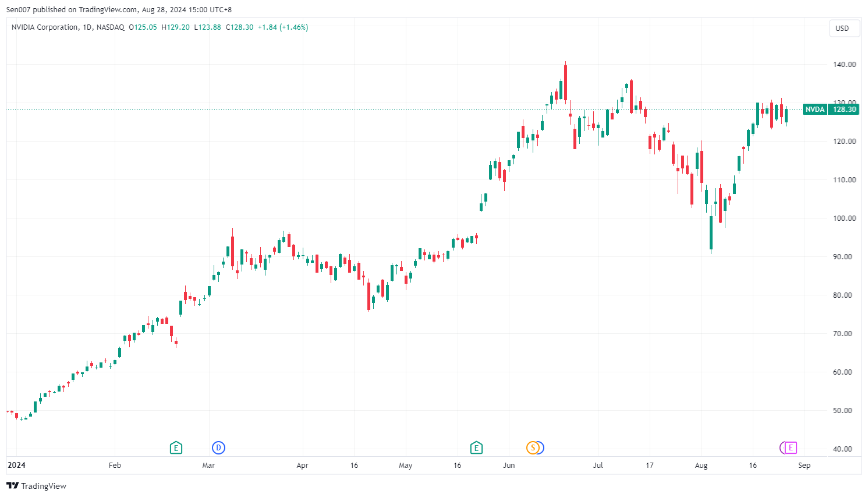868x497 pixels.
Task: Click the 16 date label between Apr and May
Action: pos(354,465)
